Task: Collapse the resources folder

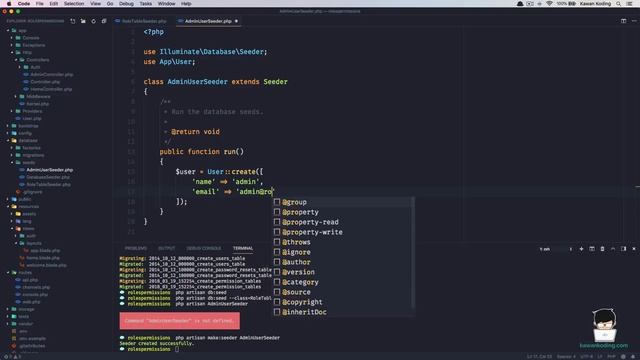Action: (8, 207)
